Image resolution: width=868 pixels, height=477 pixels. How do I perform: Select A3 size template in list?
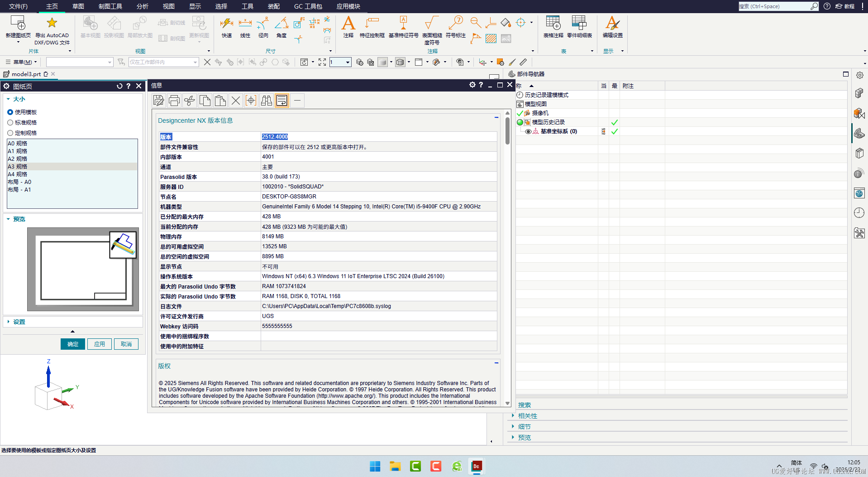tap(18, 166)
